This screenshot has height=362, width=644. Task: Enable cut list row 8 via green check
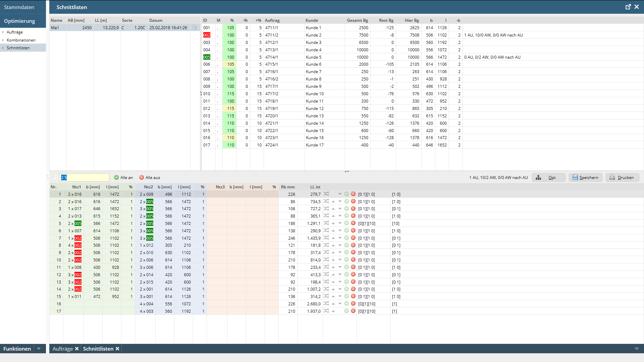[346, 245]
